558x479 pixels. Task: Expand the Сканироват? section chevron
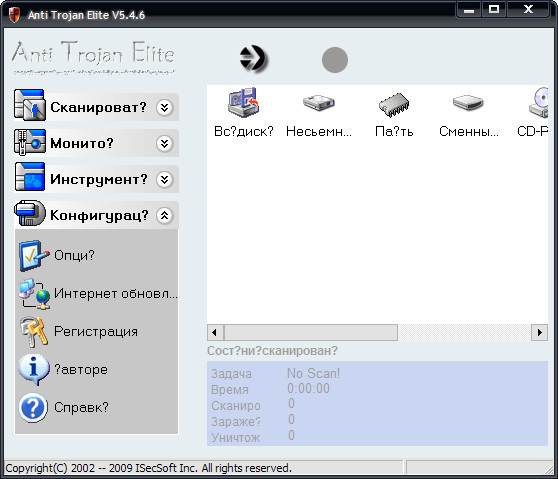click(x=164, y=107)
